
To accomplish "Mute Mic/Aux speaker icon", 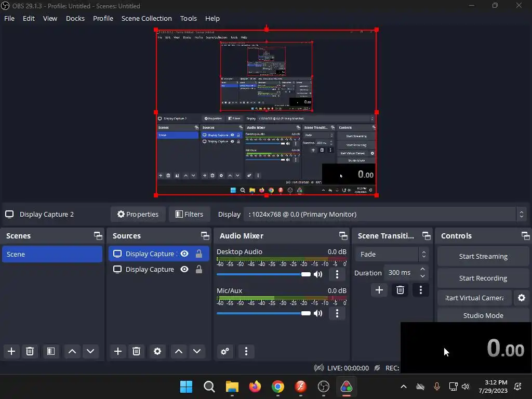I will click(318, 313).
